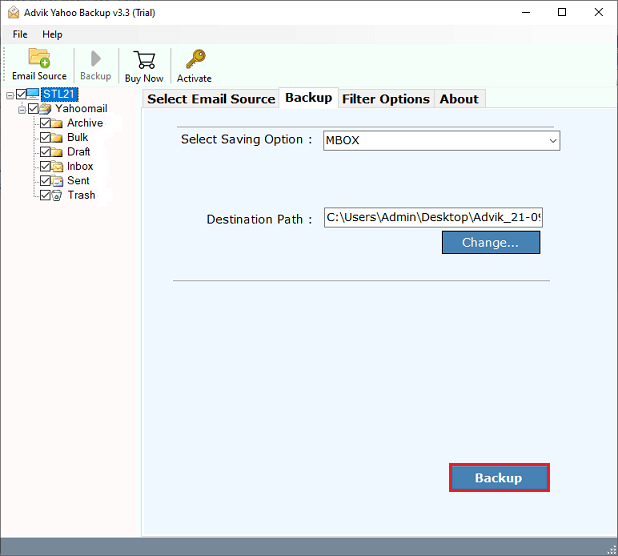Click the Destination Path input field
Image resolution: width=618 pixels, height=556 pixels.
coord(433,218)
